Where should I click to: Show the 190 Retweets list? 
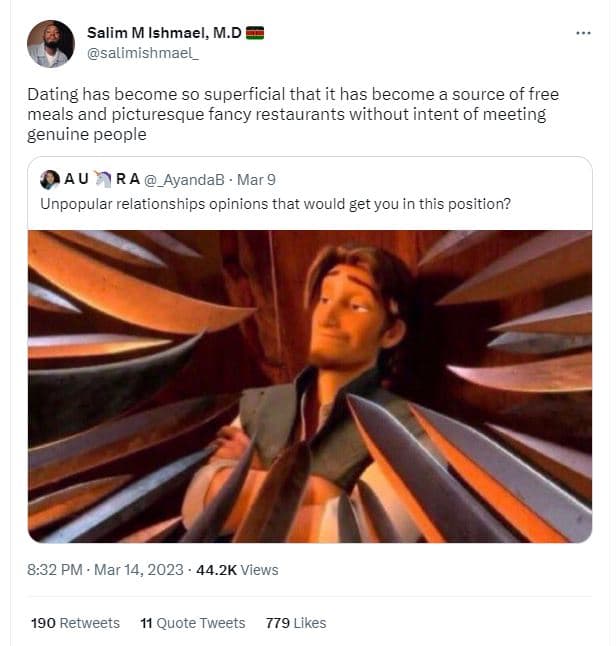(x=75, y=623)
